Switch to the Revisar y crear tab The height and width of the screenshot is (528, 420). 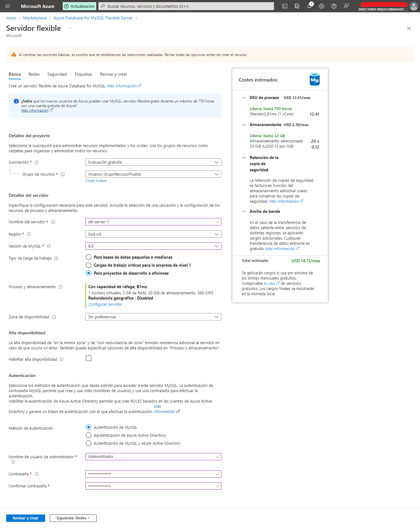pos(113,74)
